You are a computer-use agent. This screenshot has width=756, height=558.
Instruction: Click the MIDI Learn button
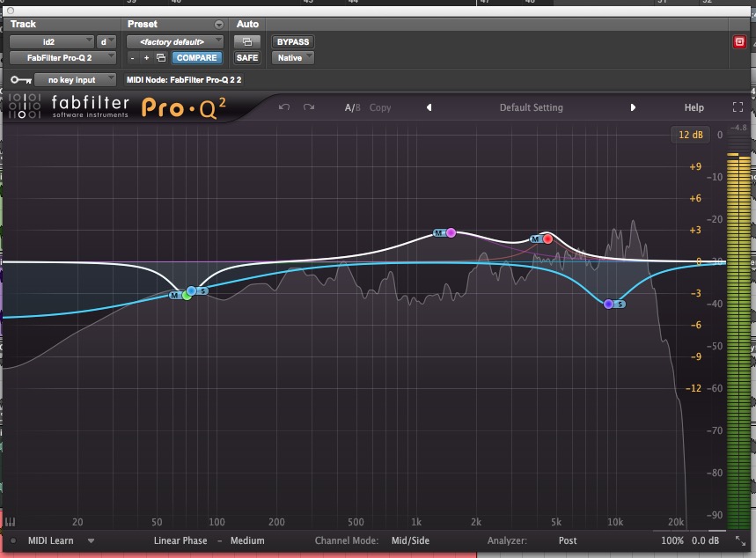pyautogui.click(x=51, y=540)
